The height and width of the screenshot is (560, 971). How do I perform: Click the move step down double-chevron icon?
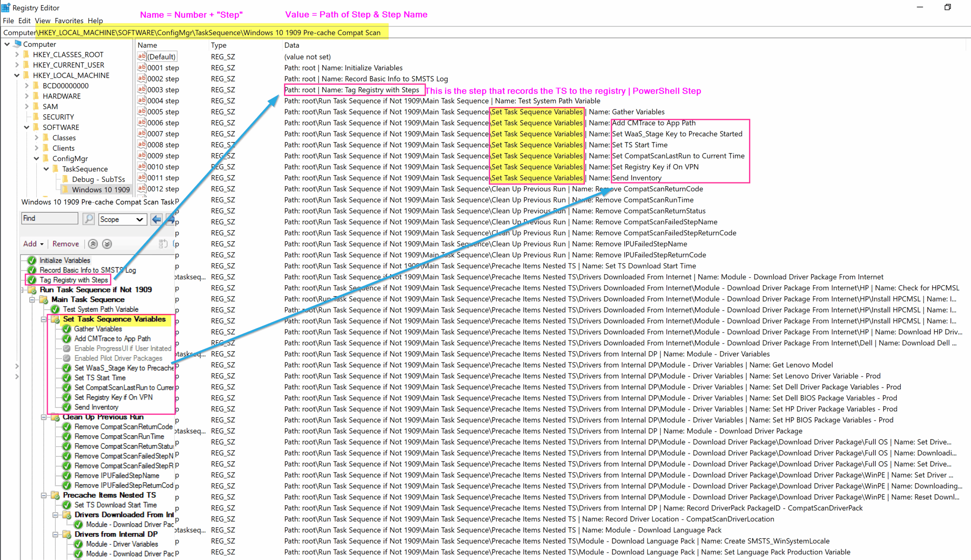click(x=107, y=244)
